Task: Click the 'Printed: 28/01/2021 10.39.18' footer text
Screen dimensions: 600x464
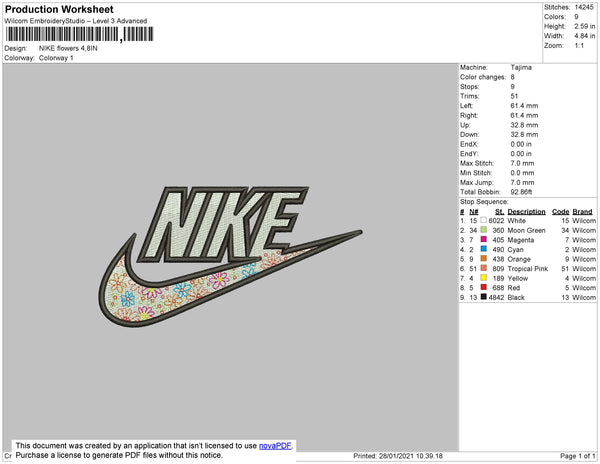Action: point(398,456)
